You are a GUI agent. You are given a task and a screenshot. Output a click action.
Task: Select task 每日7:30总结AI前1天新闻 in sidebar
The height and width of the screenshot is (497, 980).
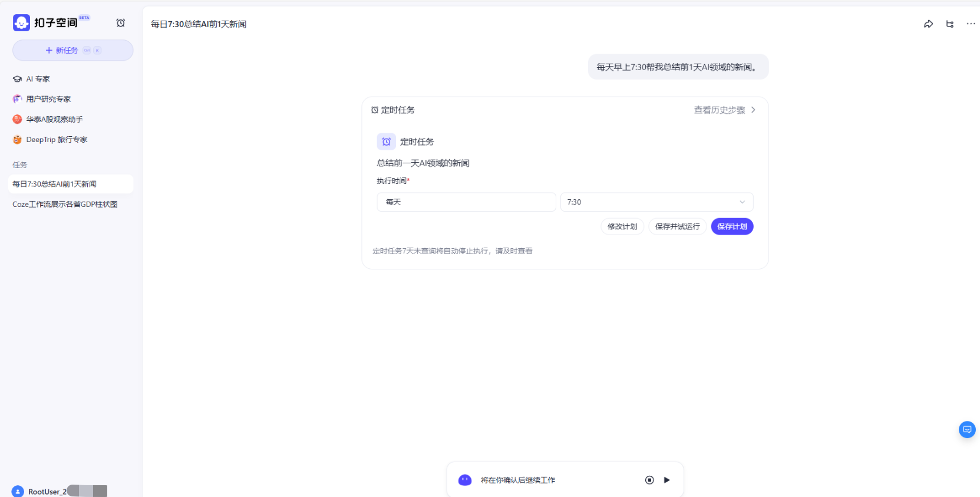click(x=71, y=184)
